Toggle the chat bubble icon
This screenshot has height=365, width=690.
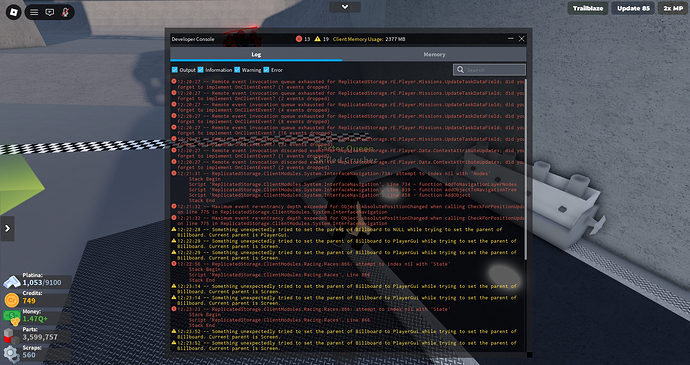(50, 12)
